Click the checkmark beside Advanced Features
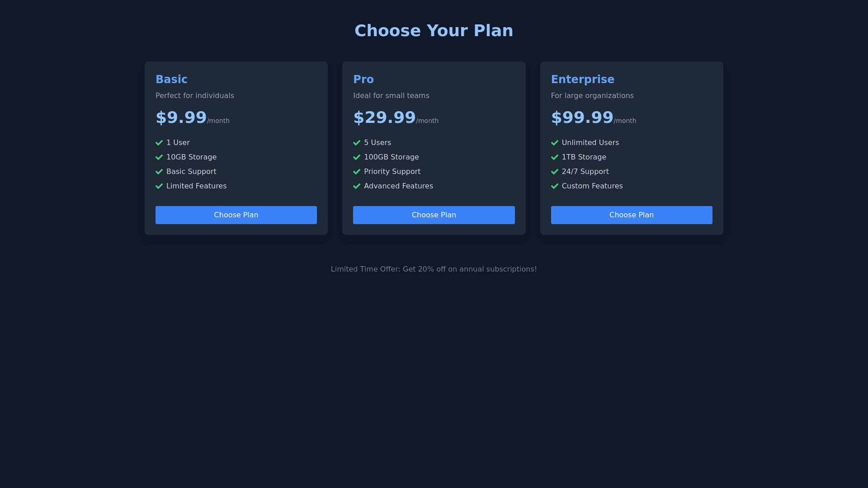The width and height of the screenshot is (868, 488). pyautogui.click(x=357, y=186)
